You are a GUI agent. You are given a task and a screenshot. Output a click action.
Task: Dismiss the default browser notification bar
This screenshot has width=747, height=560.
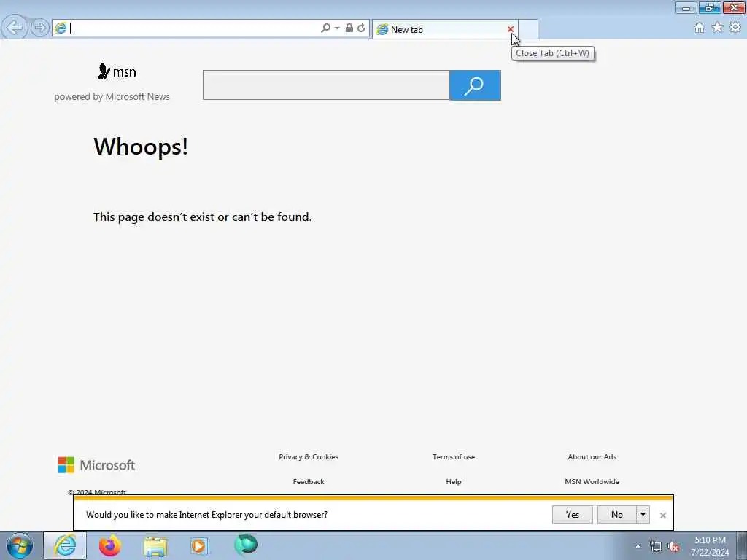(x=662, y=516)
